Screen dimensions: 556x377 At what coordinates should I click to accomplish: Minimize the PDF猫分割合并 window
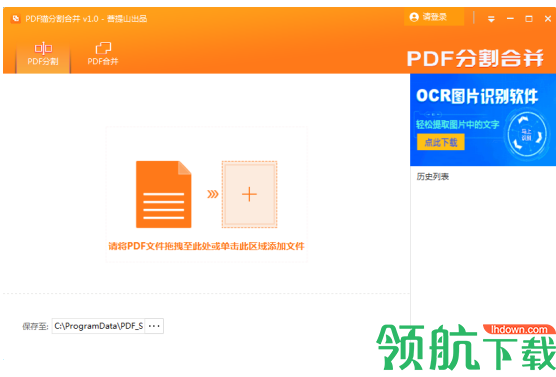(x=510, y=18)
